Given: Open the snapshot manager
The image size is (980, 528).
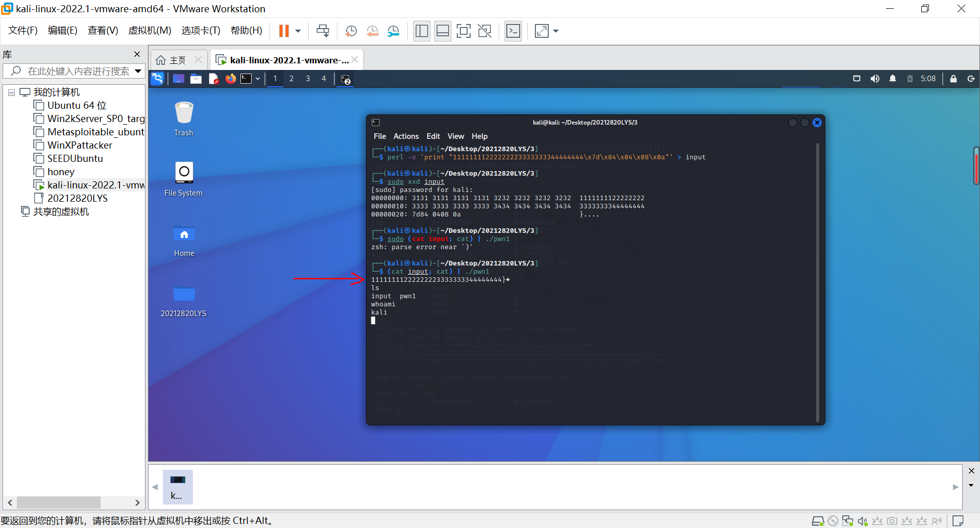Looking at the screenshot, I should tap(393, 31).
